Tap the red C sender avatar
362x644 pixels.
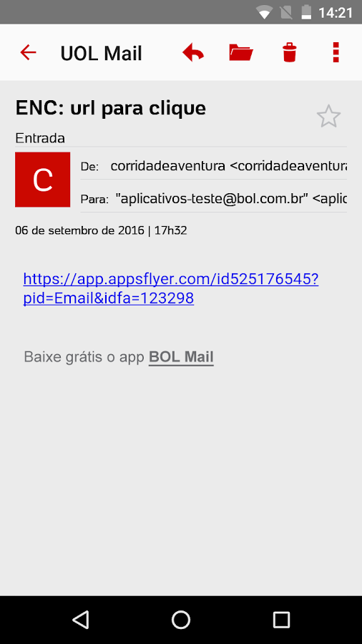click(43, 180)
